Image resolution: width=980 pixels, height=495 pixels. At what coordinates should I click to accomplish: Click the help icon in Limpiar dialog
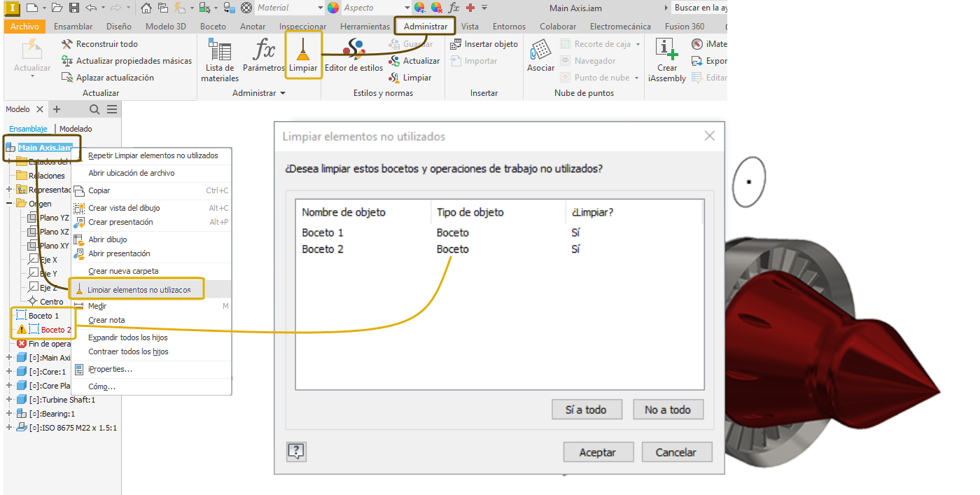tap(296, 452)
